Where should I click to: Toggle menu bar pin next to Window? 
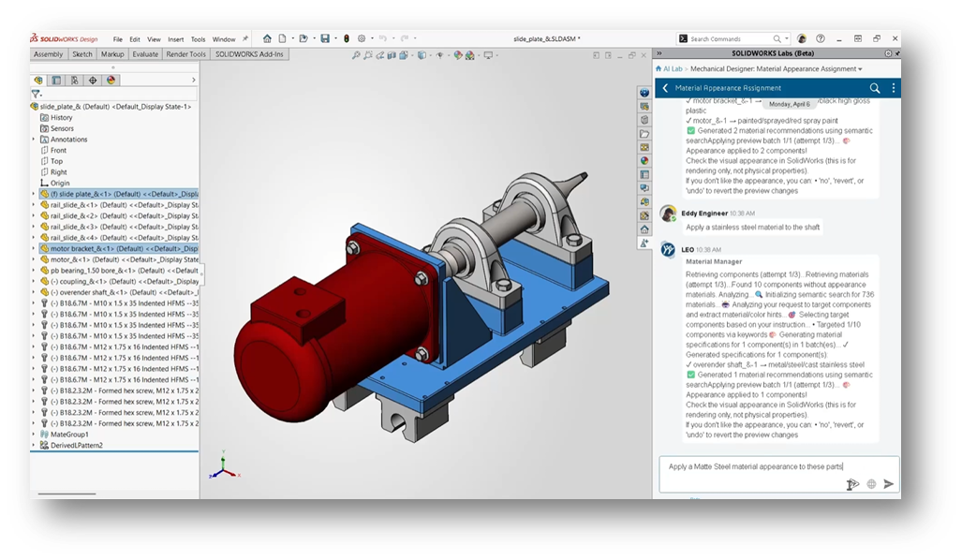[x=245, y=38]
